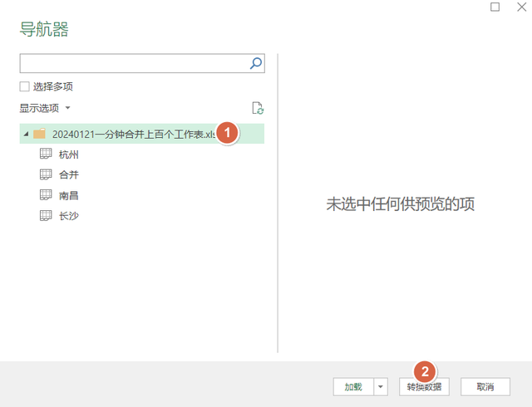
Task: Enable the 选择多项 checkbox
Action: [24, 86]
